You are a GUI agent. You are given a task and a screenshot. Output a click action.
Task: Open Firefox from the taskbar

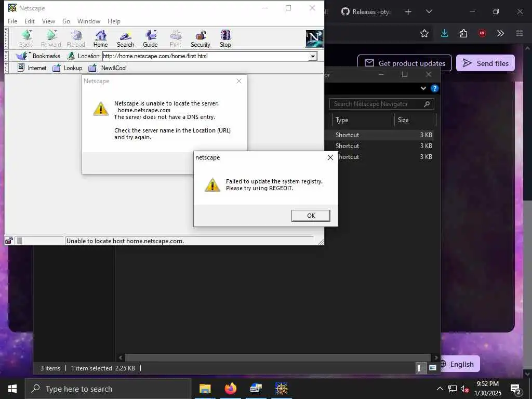pyautogui.click(x=230, y=389)
